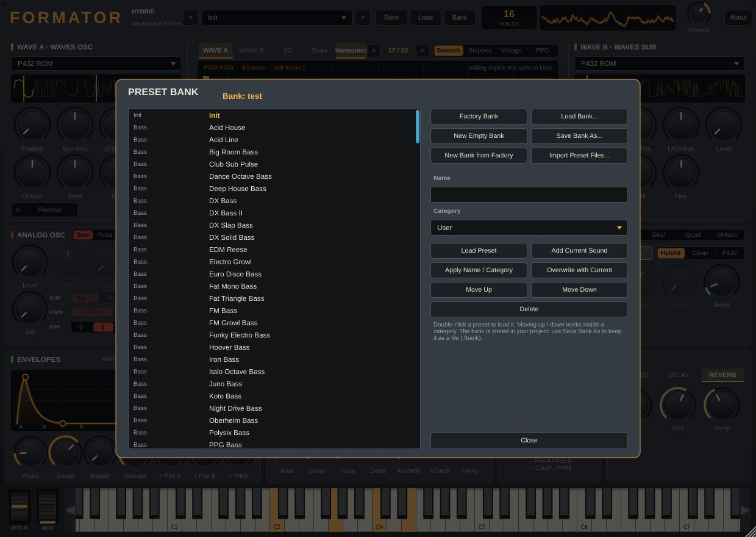
Task: Select the Init preset in the list
Action: pyautogui.click(x=272, y=115)
